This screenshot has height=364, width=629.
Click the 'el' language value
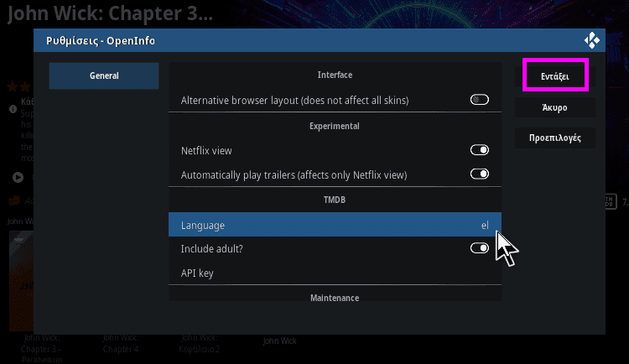tap(485, 225)
